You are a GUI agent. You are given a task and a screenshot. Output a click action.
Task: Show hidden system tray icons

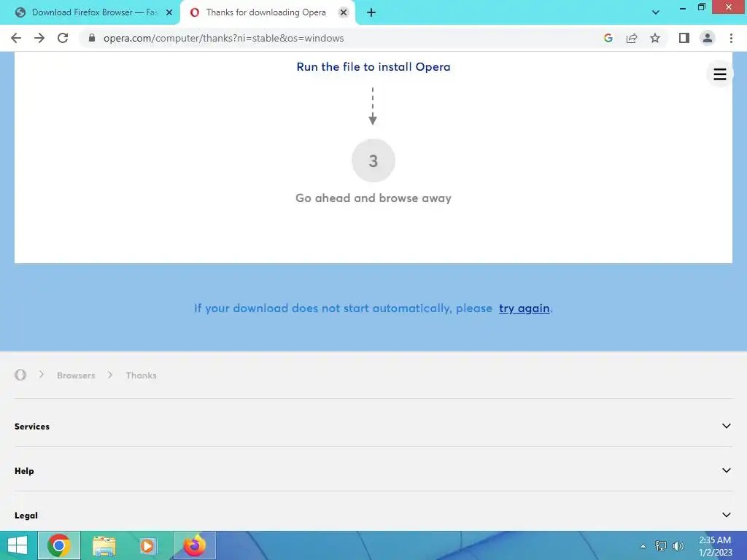tap(643, 546)
